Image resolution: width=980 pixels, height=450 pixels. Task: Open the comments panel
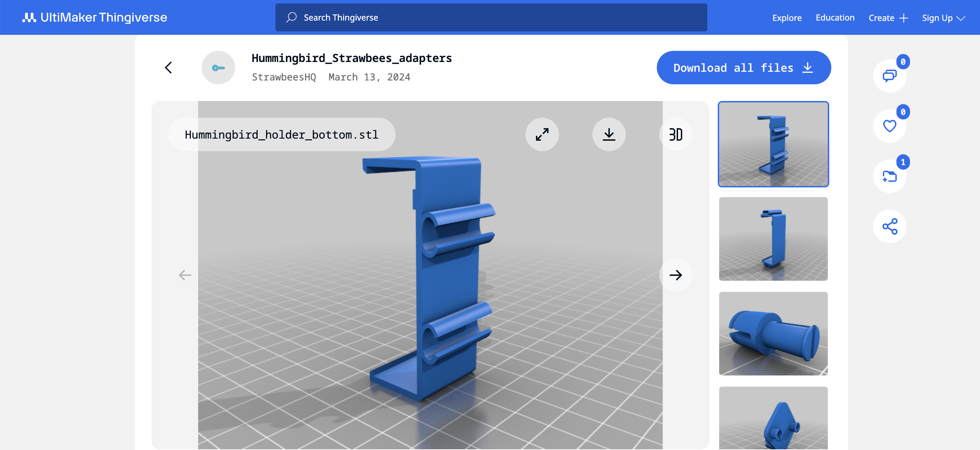coord(889,76)
